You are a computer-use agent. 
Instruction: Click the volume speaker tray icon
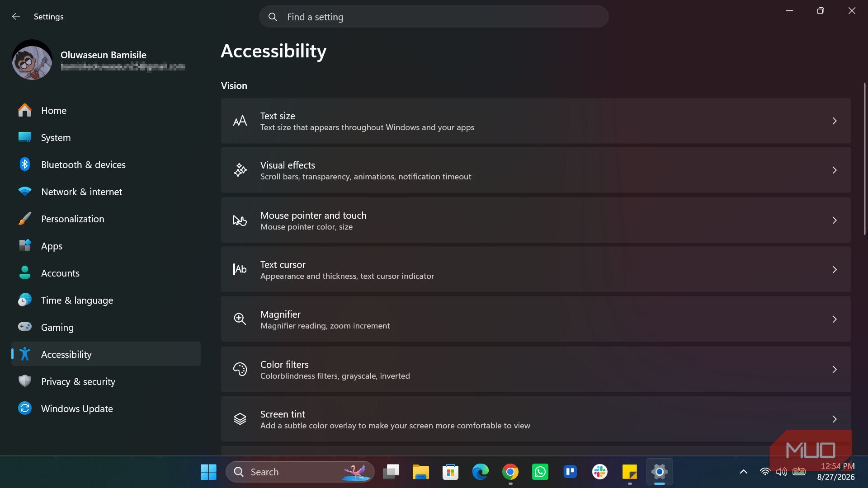[x=781, y=472]
